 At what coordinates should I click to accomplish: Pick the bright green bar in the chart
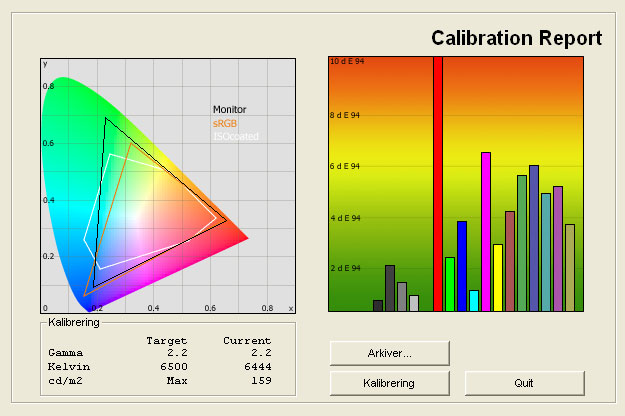pos(450,284)
